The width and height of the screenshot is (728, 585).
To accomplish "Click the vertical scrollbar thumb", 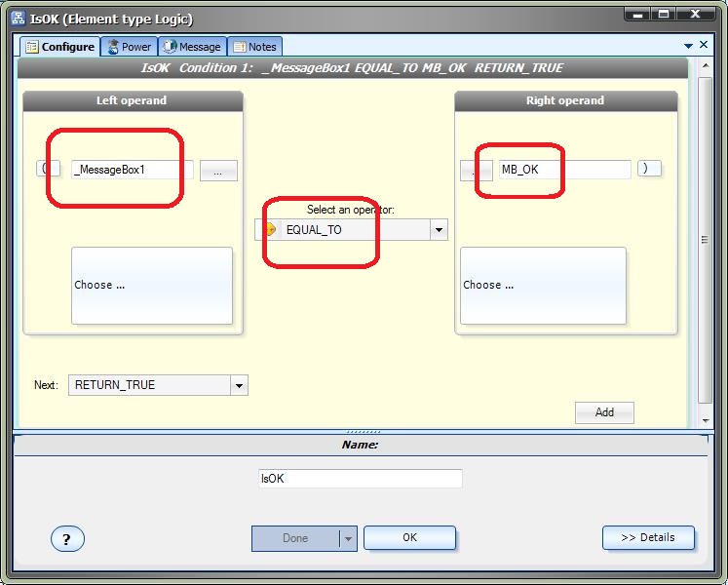I will click(x=706, y=240).
